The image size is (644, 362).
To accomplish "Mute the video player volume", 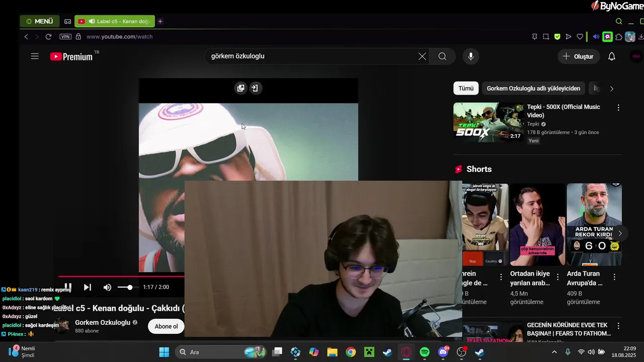I will click(x=107, y=287).
